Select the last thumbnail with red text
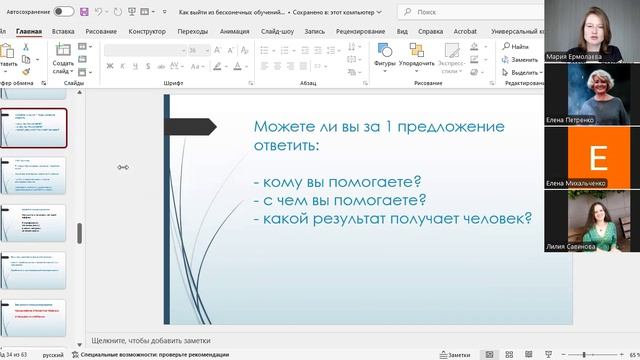Viewport: 640px width, 360px height. coord(33,318)
